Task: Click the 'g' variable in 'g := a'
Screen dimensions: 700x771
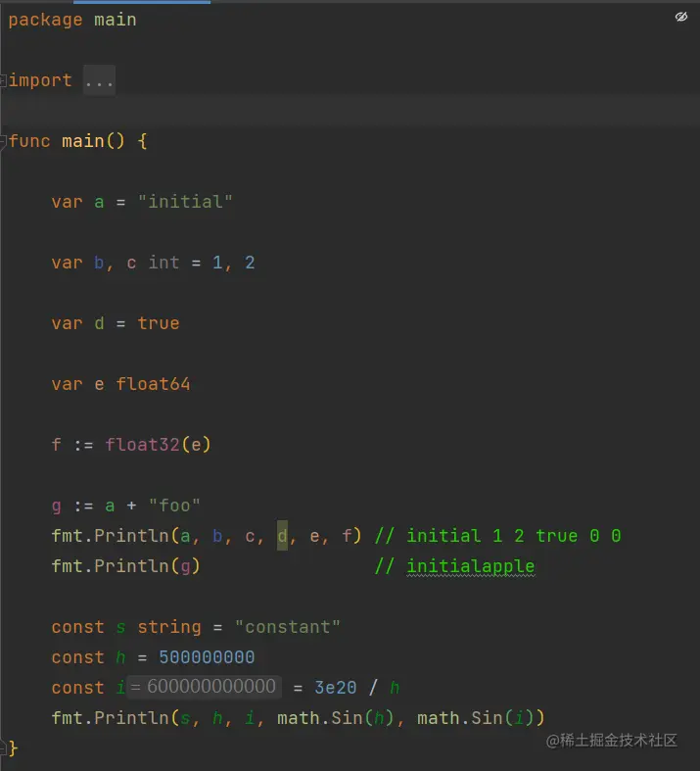Action: click(57, 506)
